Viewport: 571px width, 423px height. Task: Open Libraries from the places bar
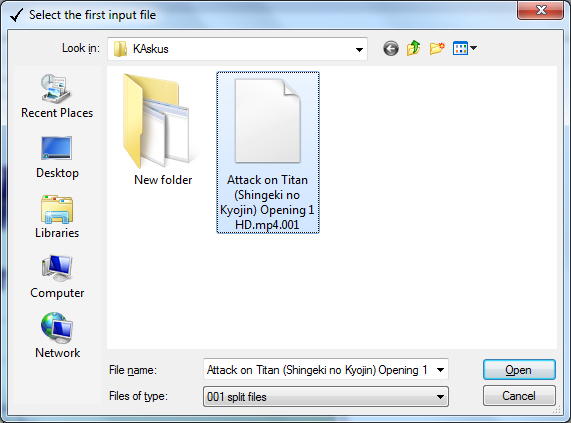tap(57, 217)
